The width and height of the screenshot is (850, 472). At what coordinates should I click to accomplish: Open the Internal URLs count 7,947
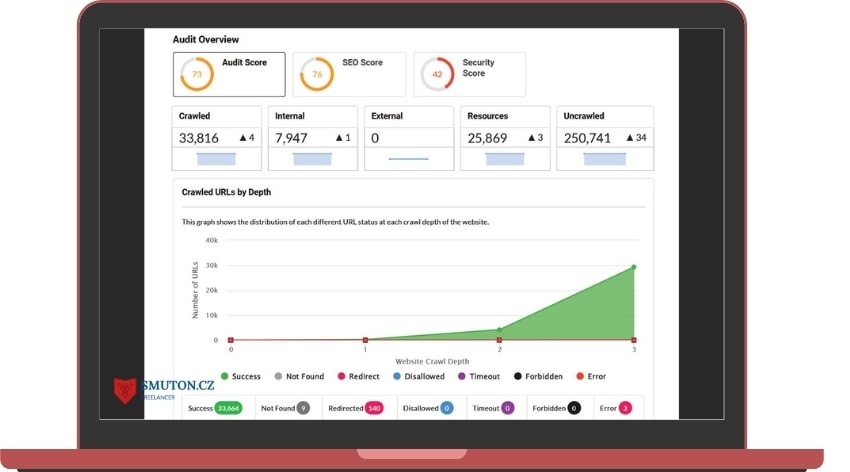(x=291, y=138)
